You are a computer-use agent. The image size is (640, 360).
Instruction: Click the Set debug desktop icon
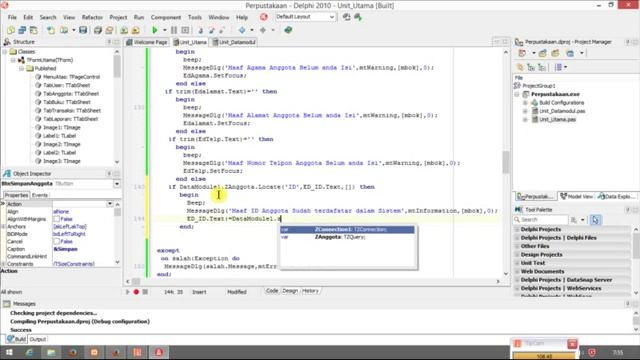pyautogui.click(x=358, y=17)
